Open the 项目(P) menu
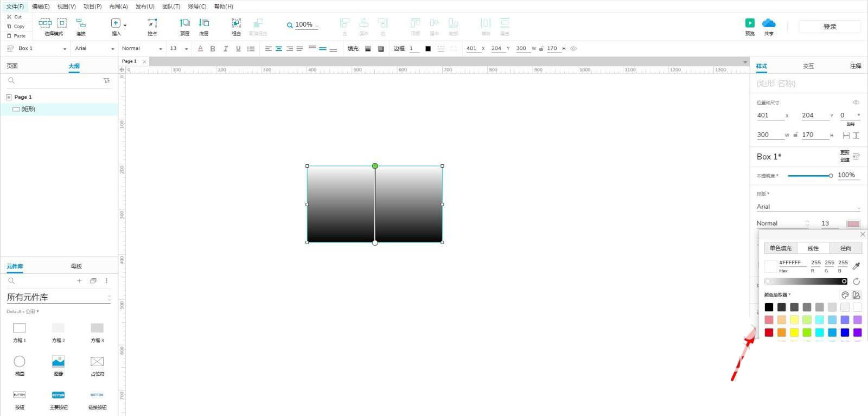 click(x=92, y=7)
